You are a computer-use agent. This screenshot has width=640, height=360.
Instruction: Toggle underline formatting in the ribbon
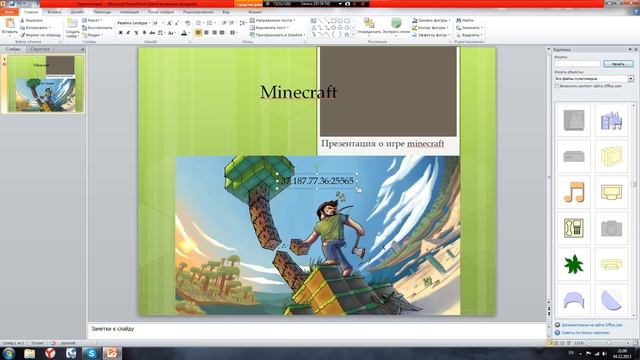tap(136, 33)
